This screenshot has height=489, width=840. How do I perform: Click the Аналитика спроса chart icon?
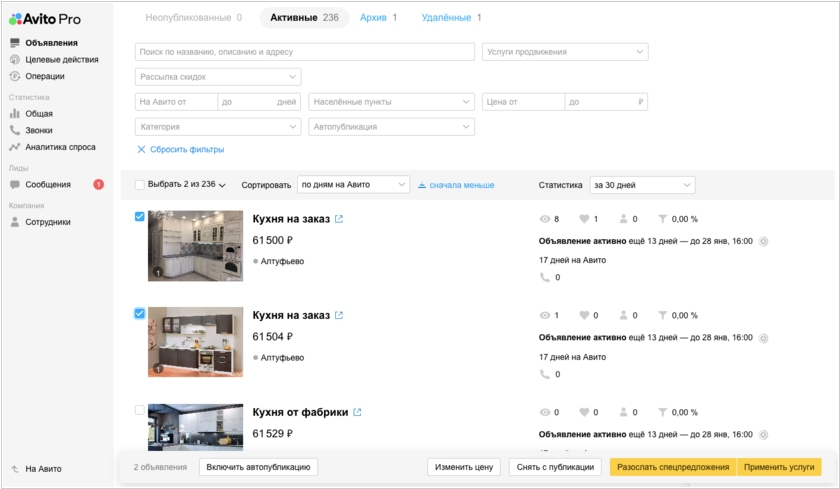tap(15, 147)
